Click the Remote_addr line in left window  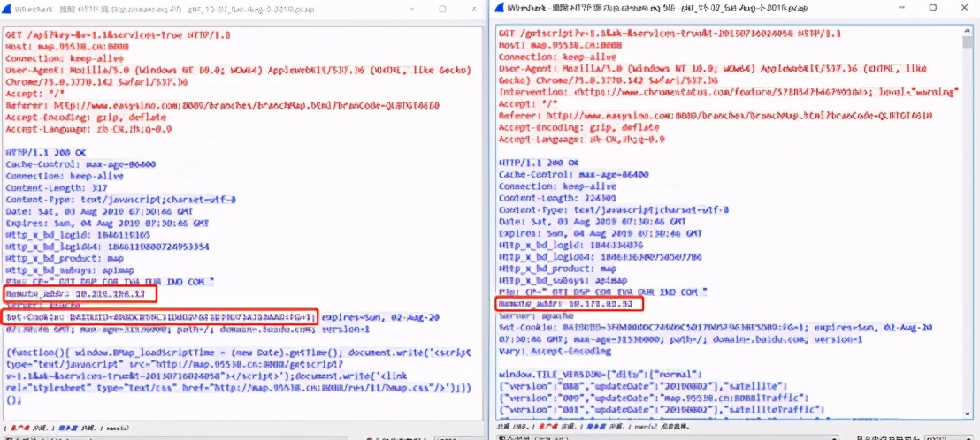pyautogui.click(x=76, y=293)
